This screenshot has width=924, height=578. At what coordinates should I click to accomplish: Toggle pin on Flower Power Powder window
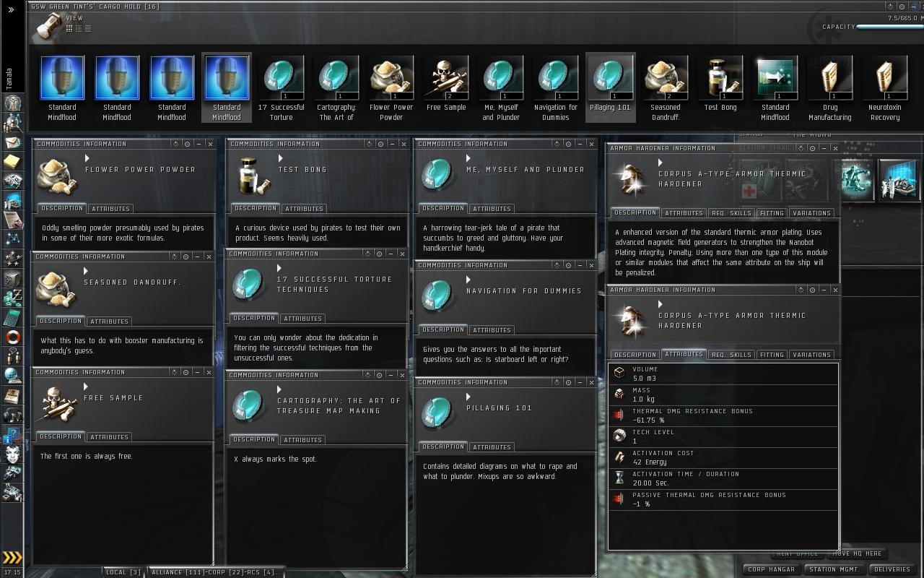(x=187, y=144)
